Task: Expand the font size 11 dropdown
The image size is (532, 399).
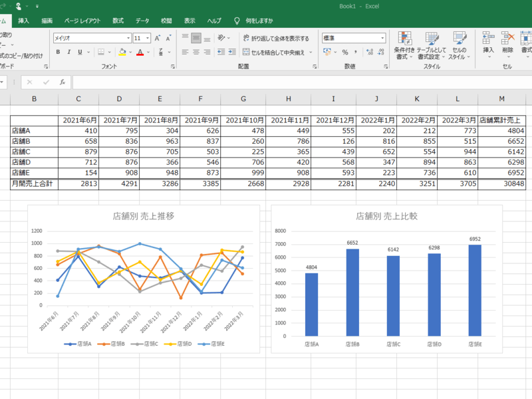Action: click(x=147, y=38)
